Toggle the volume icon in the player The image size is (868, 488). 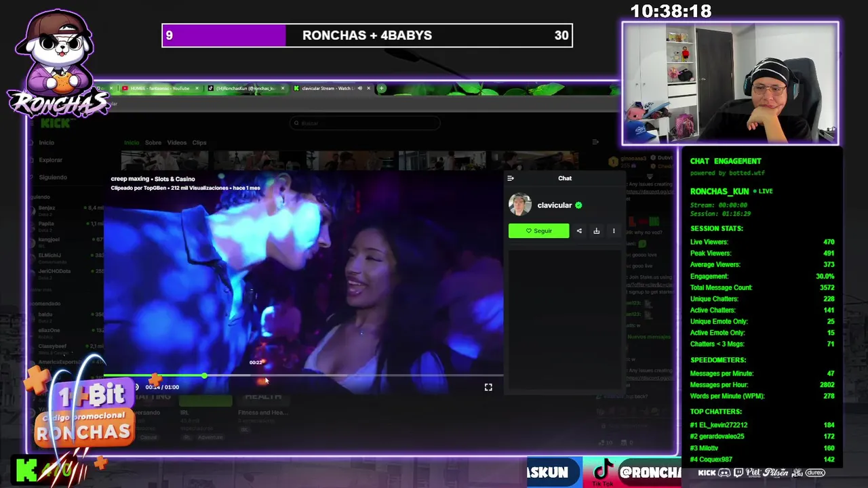point(136,387)
